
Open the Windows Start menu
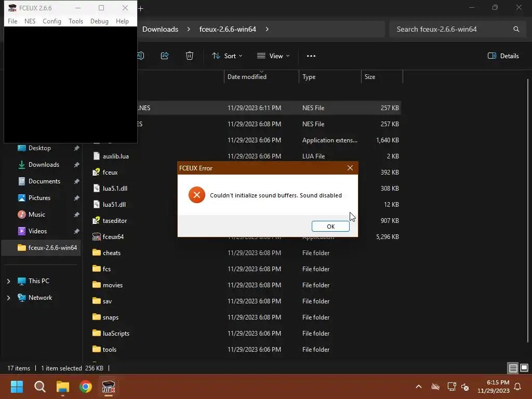[x=17, y=387]
